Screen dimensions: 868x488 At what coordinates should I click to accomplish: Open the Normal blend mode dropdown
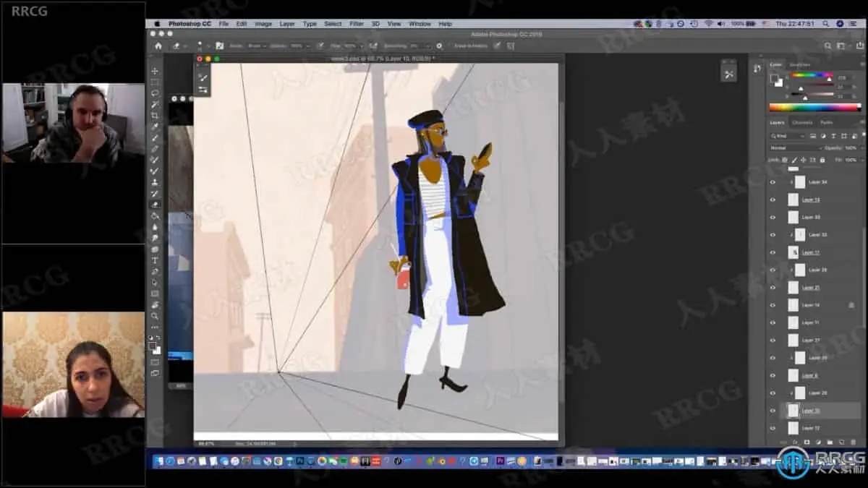[796, 147]
